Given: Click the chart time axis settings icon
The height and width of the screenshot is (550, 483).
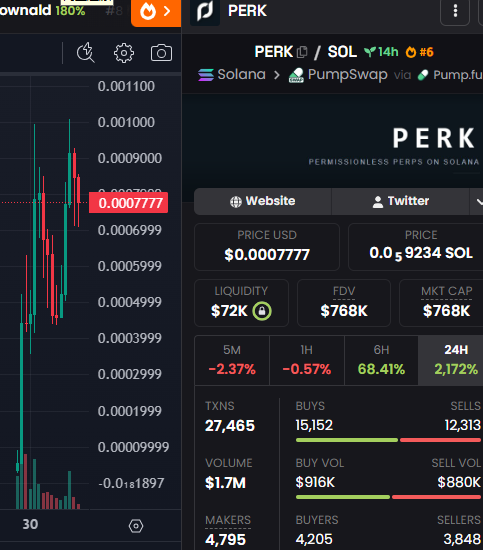Looking at the screenshot, I should 136,526.
